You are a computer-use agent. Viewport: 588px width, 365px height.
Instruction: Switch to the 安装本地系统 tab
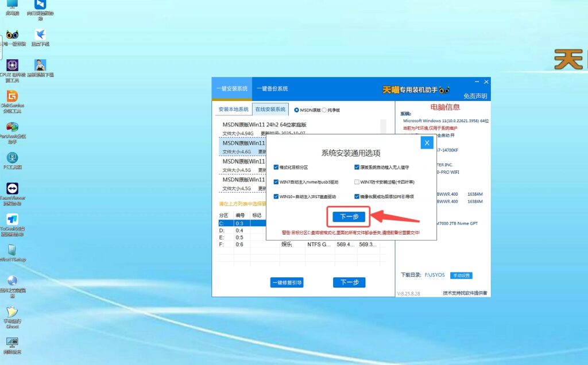(233, 110)
